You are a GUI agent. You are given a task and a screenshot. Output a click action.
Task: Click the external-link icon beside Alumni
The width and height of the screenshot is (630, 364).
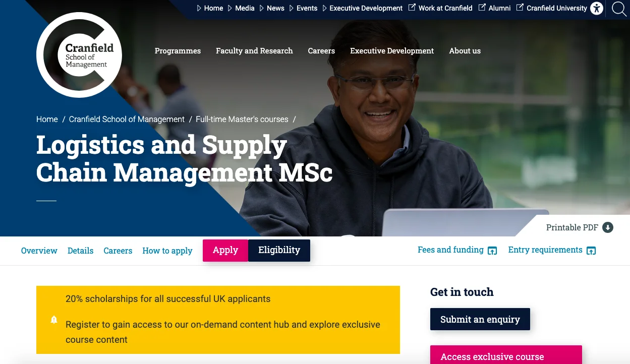coord(482,8)
